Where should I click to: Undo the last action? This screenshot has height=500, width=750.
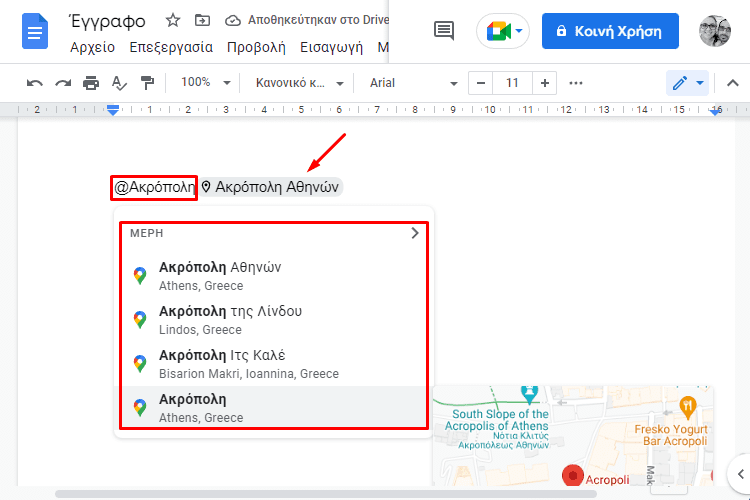(x=34, y=83)
